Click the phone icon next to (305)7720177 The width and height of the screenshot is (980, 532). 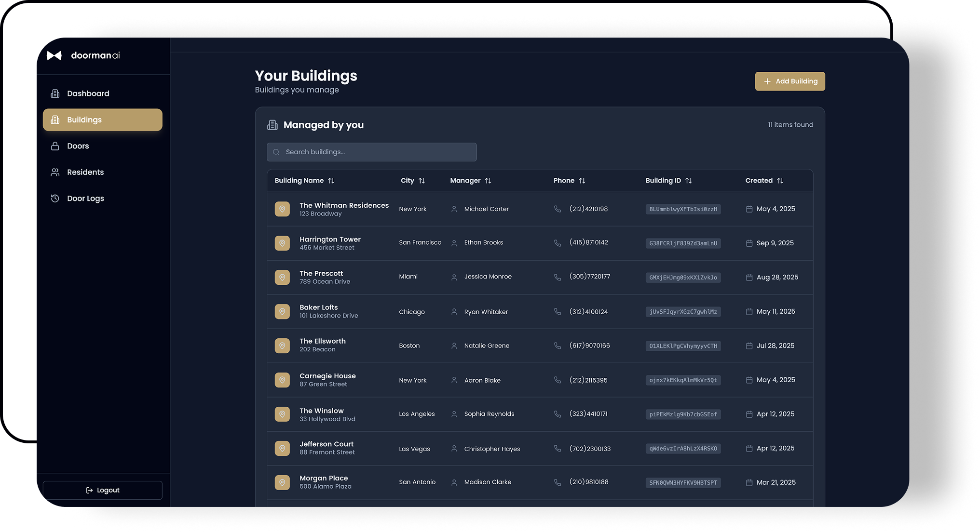pos(558,277)
